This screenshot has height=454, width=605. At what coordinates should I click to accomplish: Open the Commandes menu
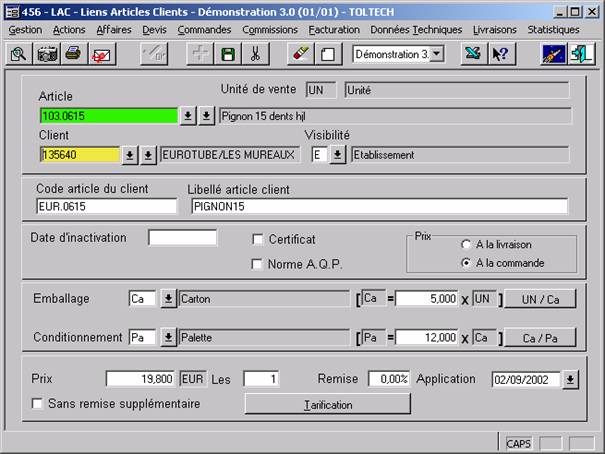[x=204, y=30]
